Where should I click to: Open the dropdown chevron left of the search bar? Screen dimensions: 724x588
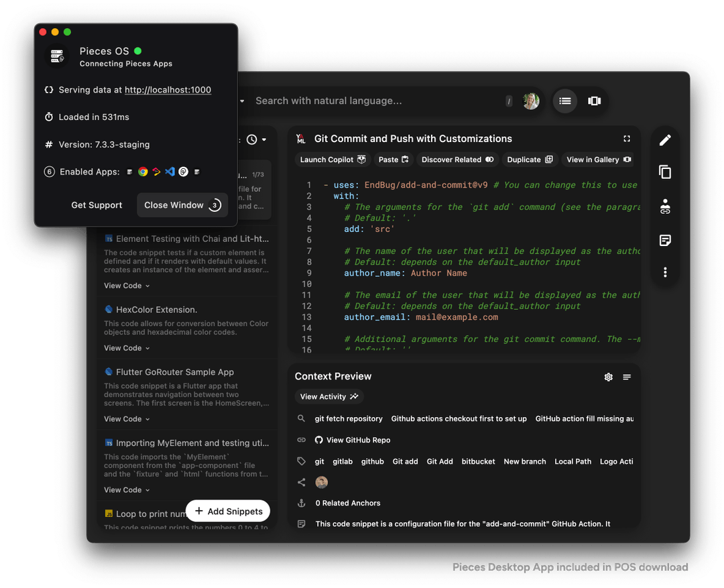(x=241, y=101)
